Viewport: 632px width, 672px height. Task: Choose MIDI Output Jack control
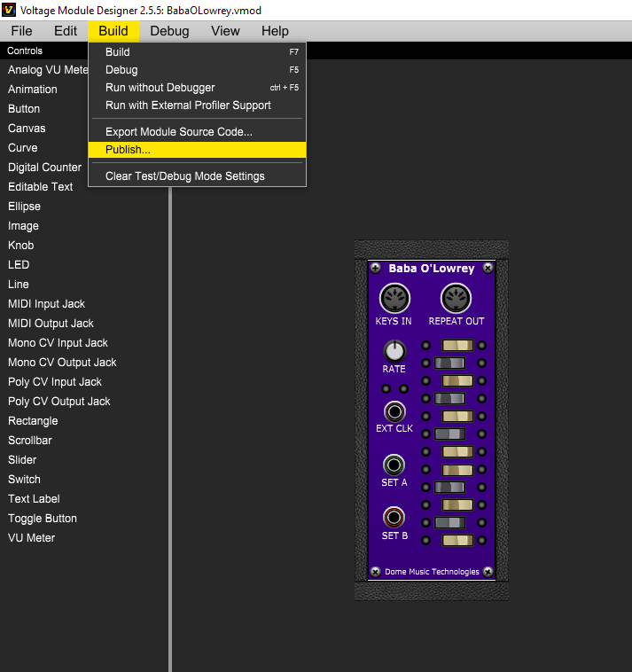pos(51,323)
